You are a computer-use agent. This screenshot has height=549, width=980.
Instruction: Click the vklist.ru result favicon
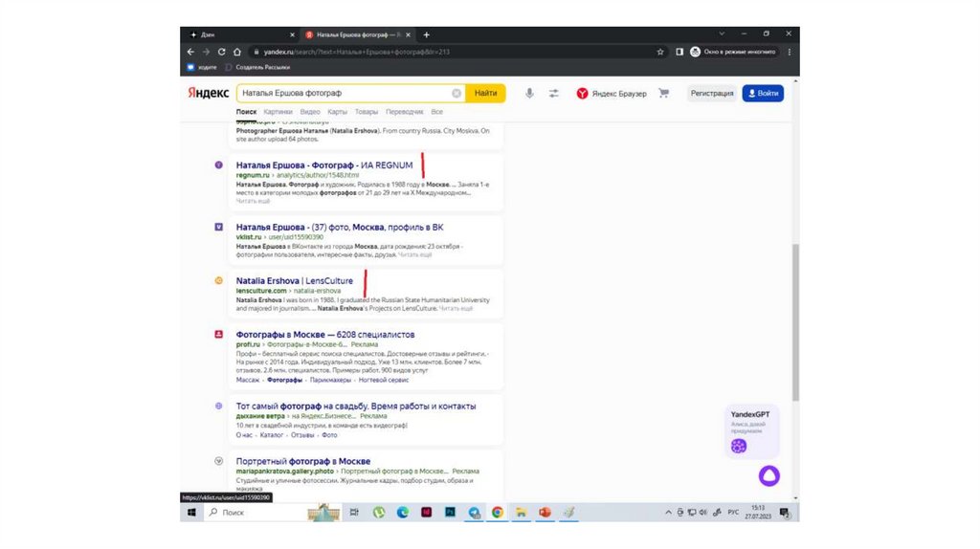point(219,227)
